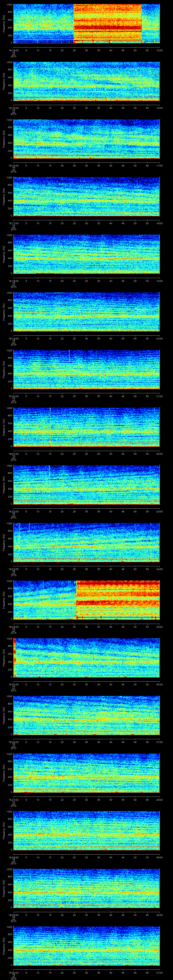Screen dimensions: 173x980
Task: Select the '25:00' end time label
Action: point(159,627)
